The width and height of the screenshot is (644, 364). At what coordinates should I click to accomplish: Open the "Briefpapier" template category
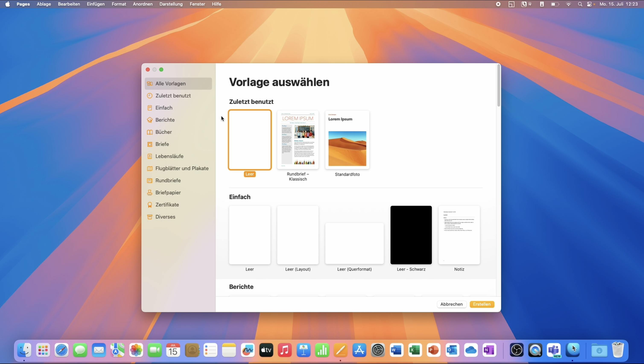(168, 192)
